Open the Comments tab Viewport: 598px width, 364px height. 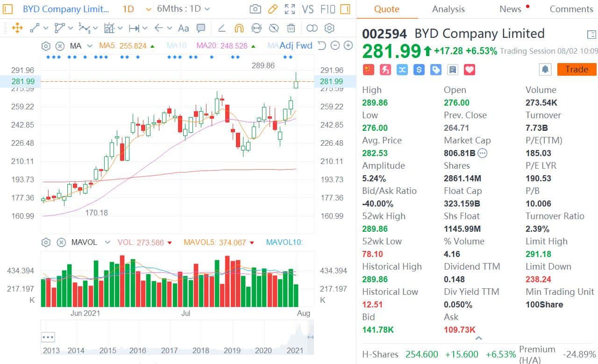[571, 9]
